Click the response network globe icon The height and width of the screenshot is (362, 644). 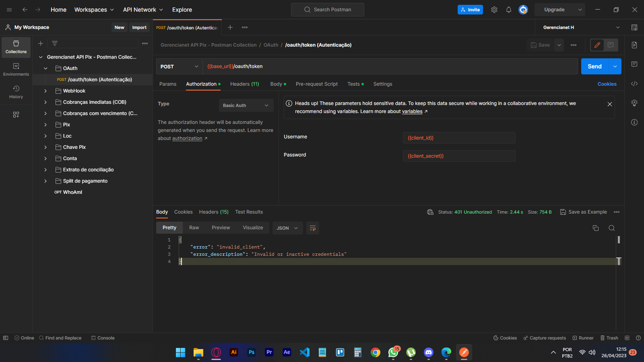click(430, 212)
